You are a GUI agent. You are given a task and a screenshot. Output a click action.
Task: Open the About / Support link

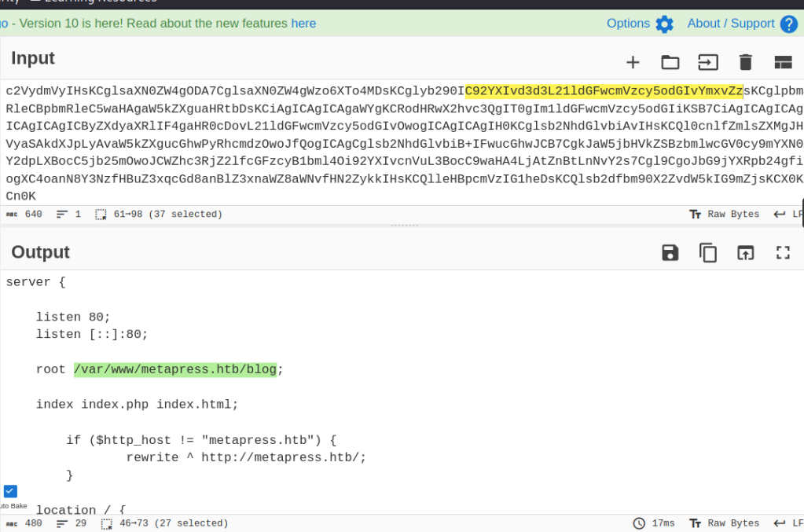(x=731, y=24)
